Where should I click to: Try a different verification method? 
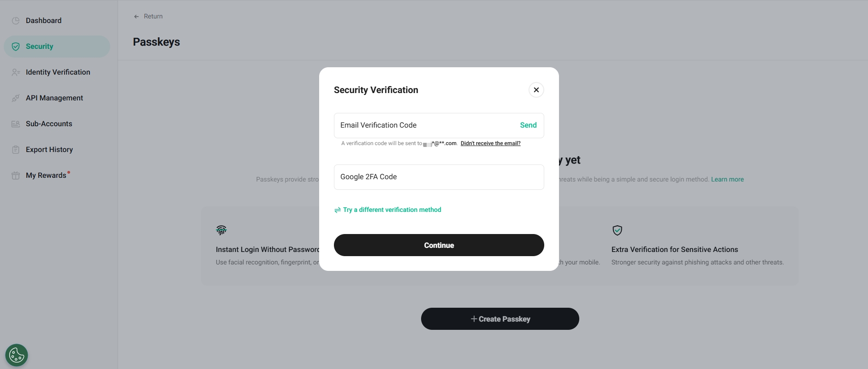[392, 210]
